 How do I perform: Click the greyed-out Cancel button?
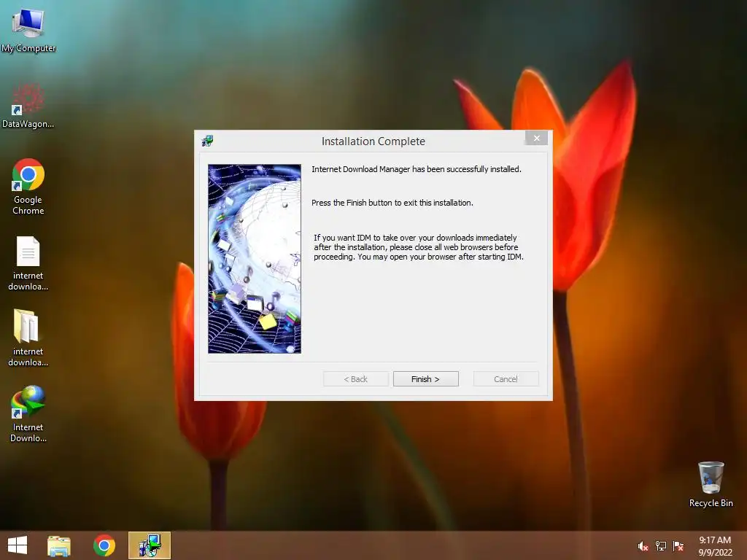[506, 379]
